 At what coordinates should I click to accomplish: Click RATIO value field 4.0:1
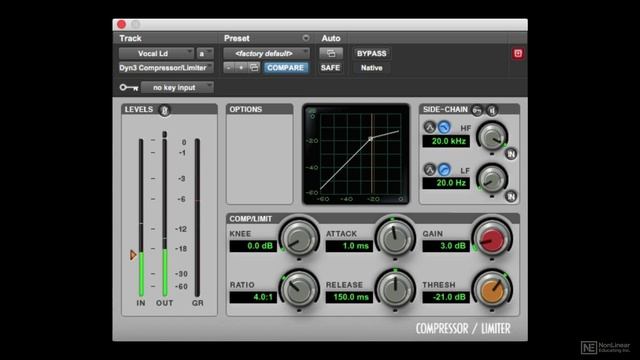pyautogui.click(x=253, y=297)
